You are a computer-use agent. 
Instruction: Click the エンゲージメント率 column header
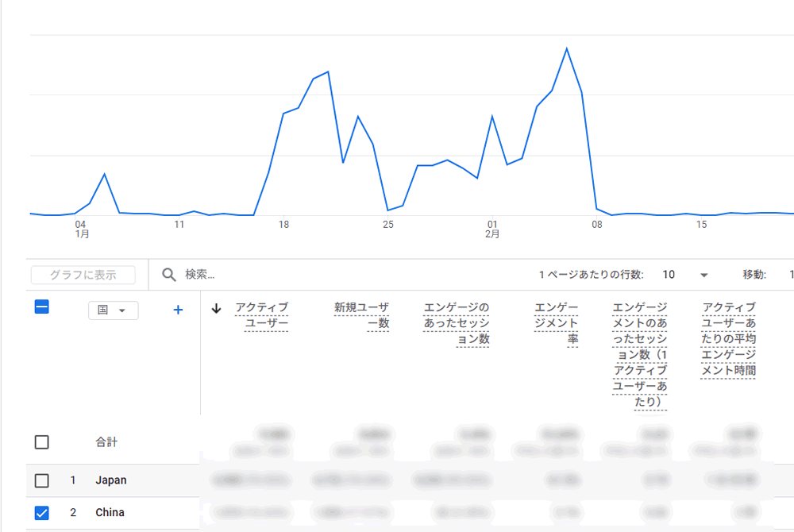click(x=556, y=323)
